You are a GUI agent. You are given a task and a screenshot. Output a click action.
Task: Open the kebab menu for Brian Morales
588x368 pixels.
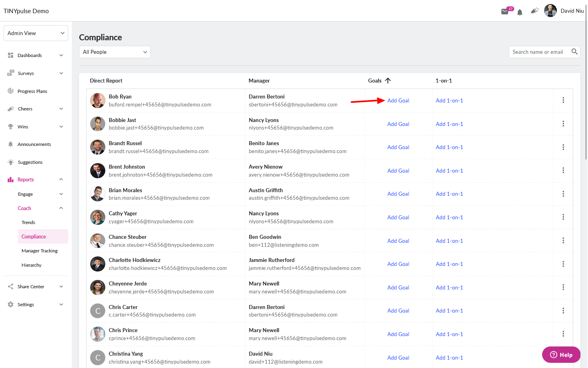pyautogui.click(x=563, y=194)
